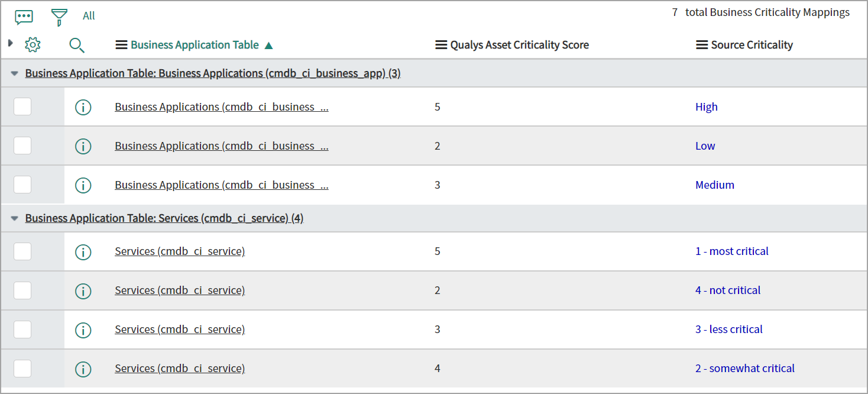Collapse the Services (cmdb_ci_service) group
This screenshot has height=394, width=868.
coord(14,218)
